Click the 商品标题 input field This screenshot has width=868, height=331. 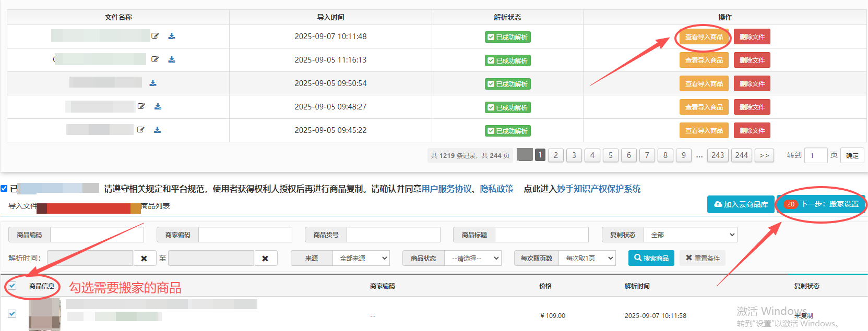pos(541,235)
